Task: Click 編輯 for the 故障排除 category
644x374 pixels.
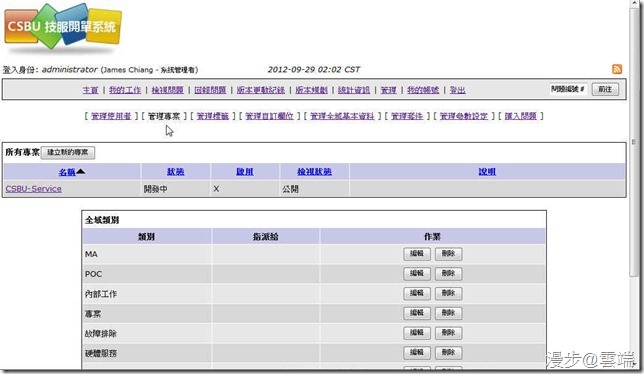Action: point(417,333)
